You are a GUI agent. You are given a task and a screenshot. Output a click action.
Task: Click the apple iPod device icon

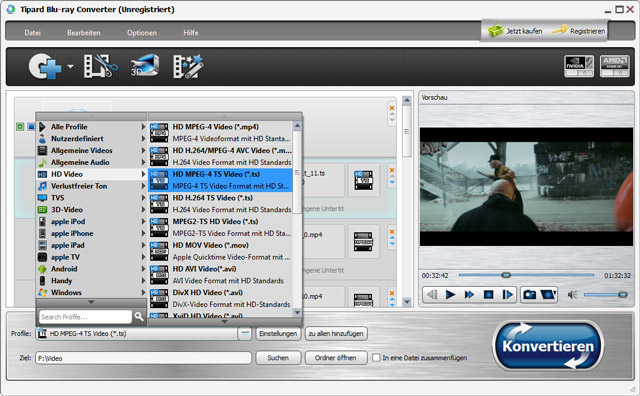[x=42, y=222]
